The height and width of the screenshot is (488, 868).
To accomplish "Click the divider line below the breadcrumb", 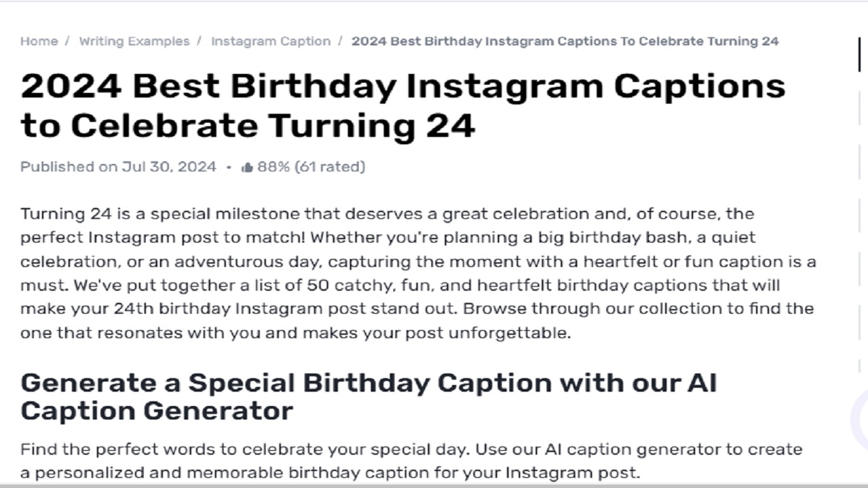I will click(x=434, y=60).
